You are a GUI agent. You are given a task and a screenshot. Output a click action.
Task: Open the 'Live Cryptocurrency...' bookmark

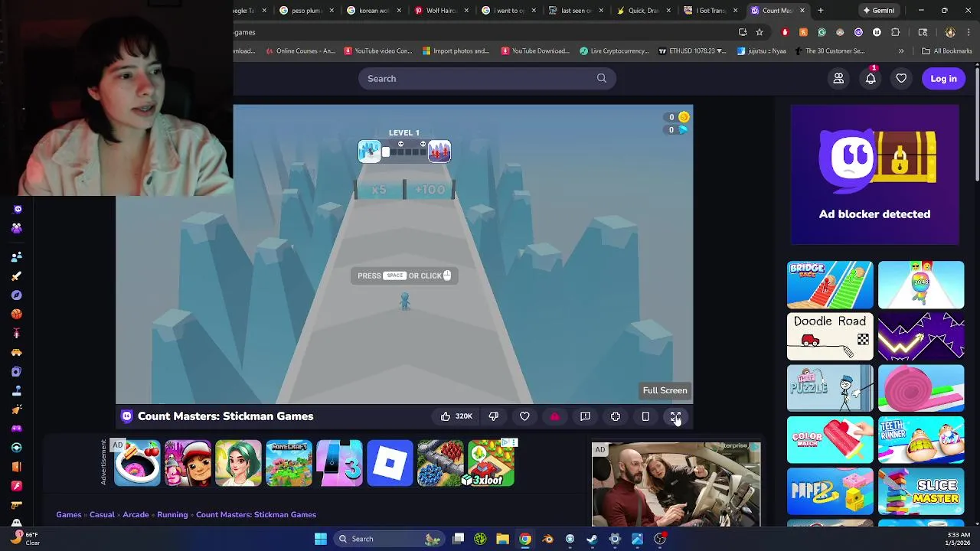tap(614, 51)
